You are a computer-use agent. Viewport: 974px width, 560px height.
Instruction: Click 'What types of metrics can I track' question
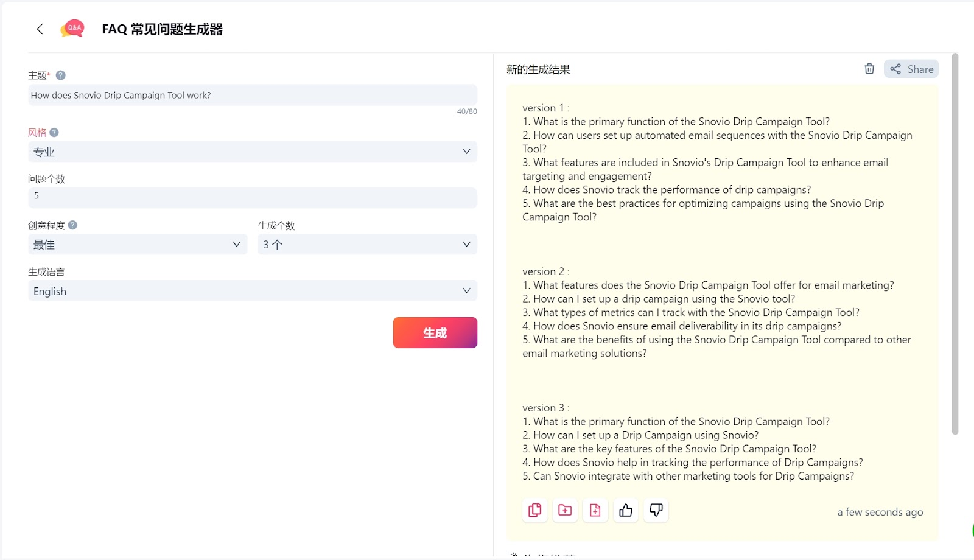691,312
